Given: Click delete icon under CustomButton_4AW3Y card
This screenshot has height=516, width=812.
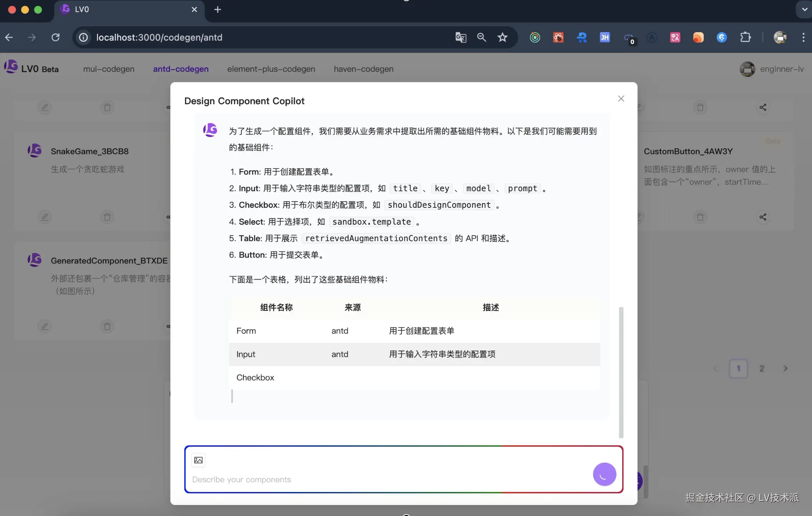Looking at the screenshot, I should point(700,217).
